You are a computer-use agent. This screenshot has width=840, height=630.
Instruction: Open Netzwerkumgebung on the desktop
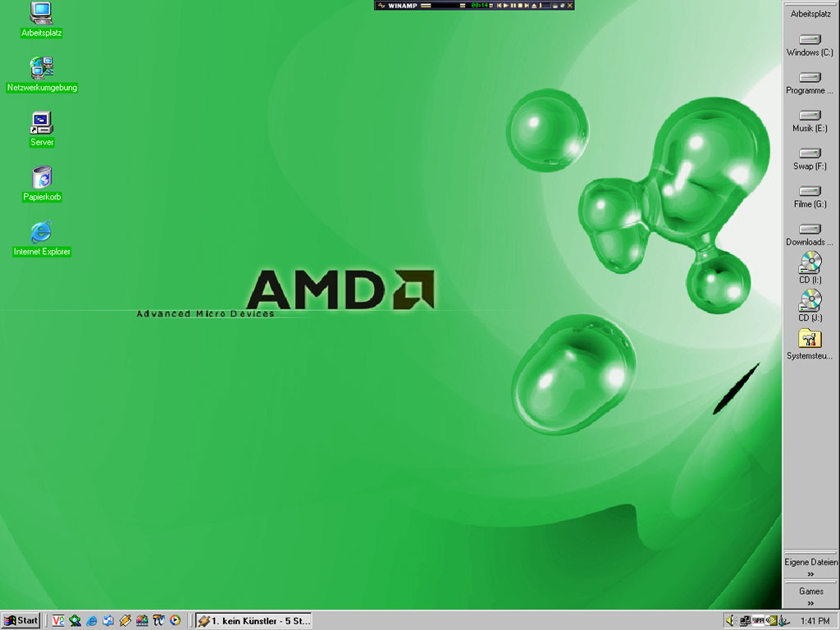(42, 74)
